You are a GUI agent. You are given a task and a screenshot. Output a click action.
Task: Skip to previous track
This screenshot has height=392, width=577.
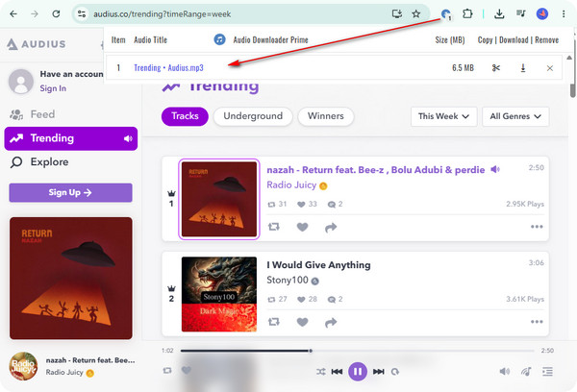click(x=337, y=372)
